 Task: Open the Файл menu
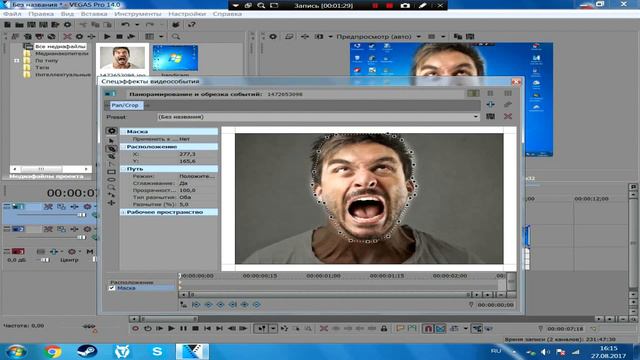12,14
